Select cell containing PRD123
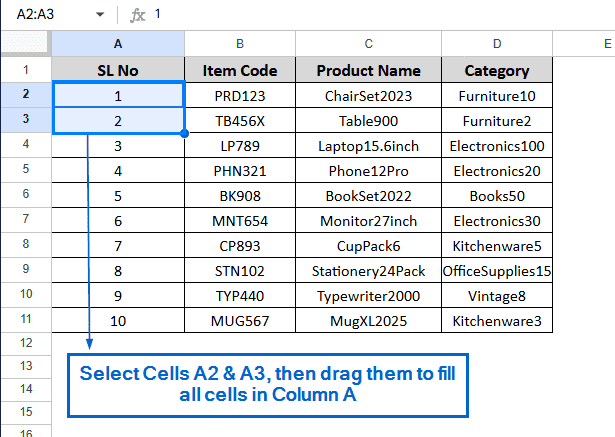 click(x=239, y=96)
